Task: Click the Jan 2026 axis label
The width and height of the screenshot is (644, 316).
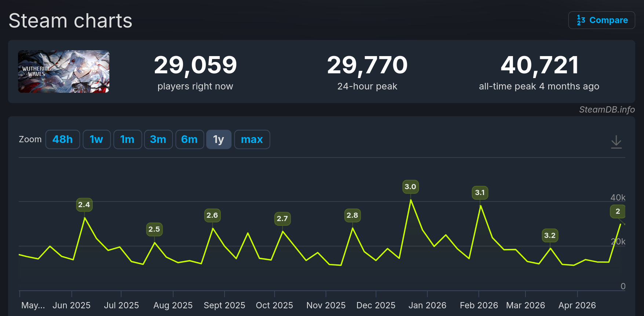Action: tap(427, 305)
